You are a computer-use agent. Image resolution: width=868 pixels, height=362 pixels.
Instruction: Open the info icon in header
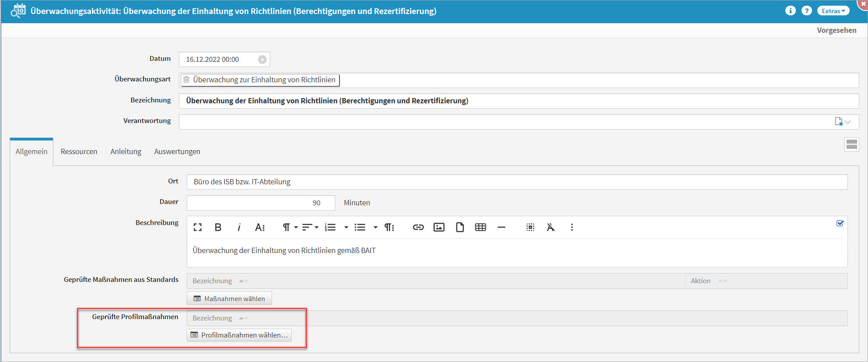tap(790, 11)
